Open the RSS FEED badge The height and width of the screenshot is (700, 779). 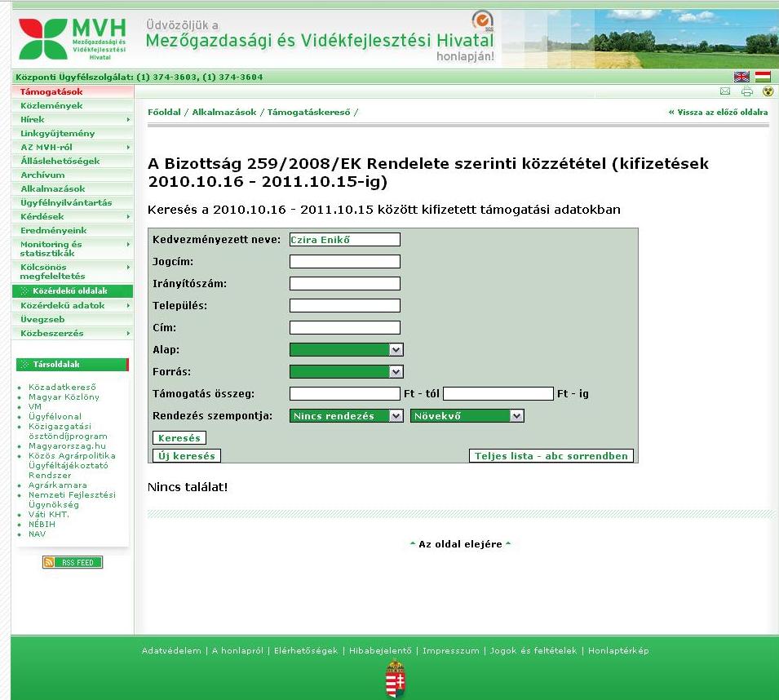73,562
